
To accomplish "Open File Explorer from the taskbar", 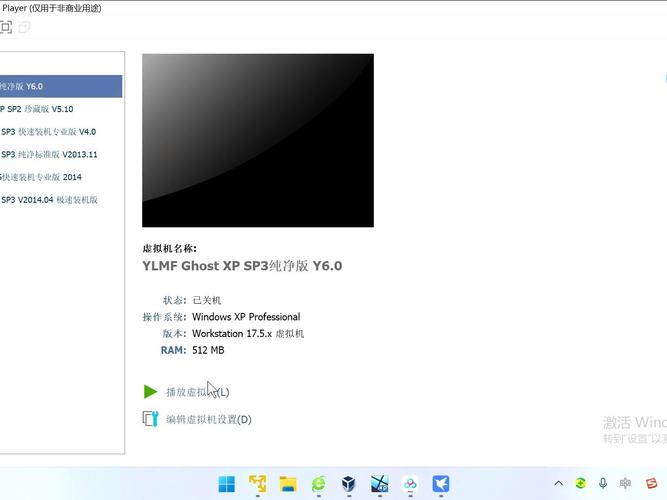I will 288,484.
